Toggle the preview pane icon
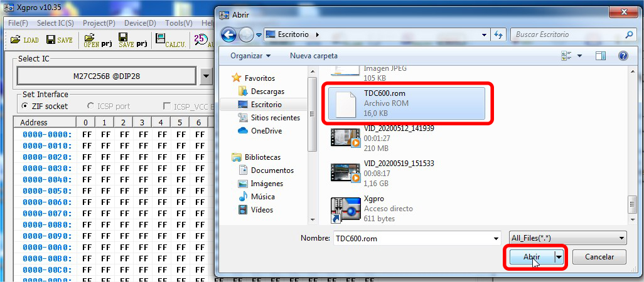This screenshot has width=644, height=282. pos(600,56)
